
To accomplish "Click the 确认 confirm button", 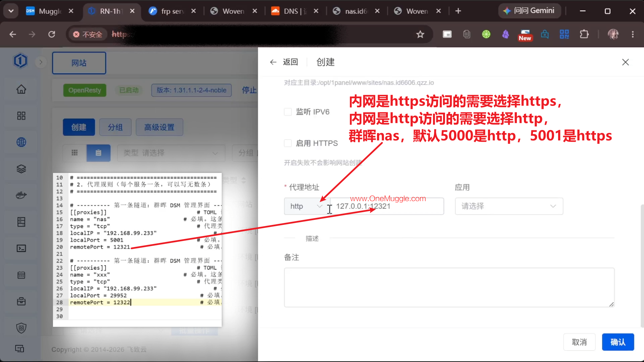I will pos(618,342).
